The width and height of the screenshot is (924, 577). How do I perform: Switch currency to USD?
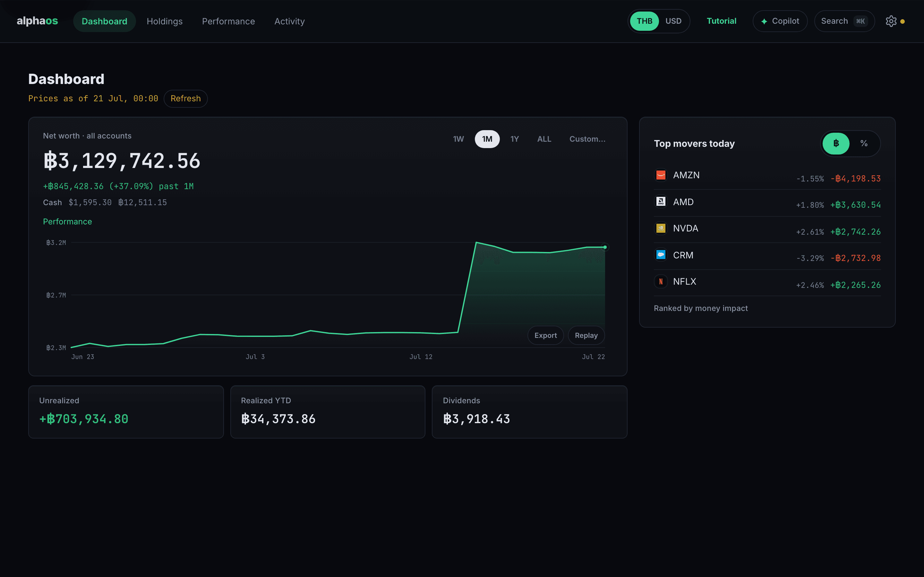[673, 21]
